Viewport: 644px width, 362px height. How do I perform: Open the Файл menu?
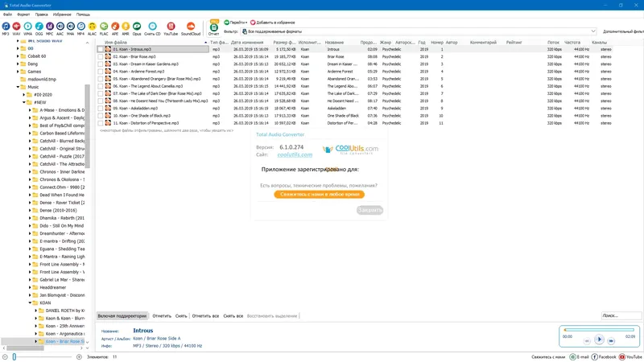[x=7, y=14]
